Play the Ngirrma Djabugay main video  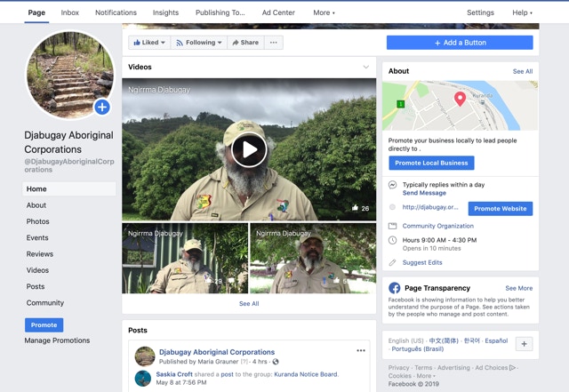(249, 149)
